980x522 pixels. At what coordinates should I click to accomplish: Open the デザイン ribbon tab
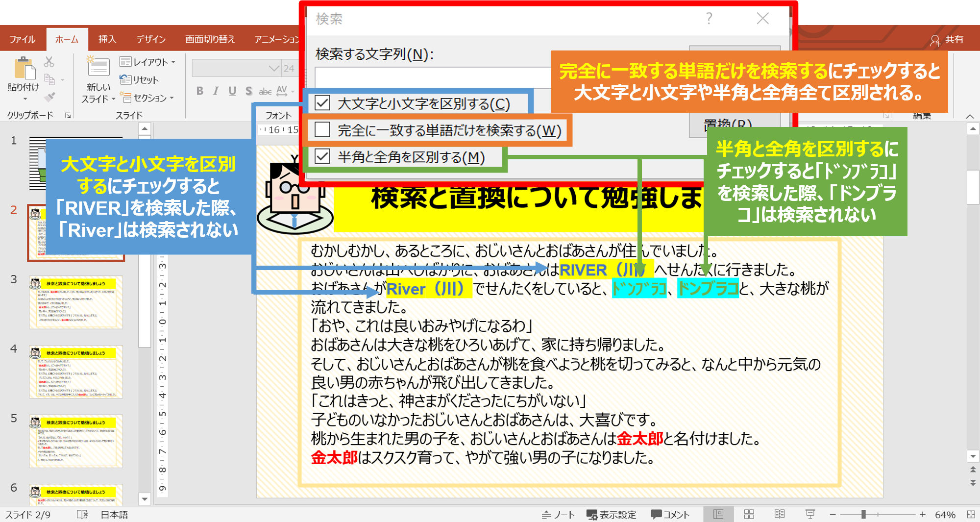click(150, 39)
